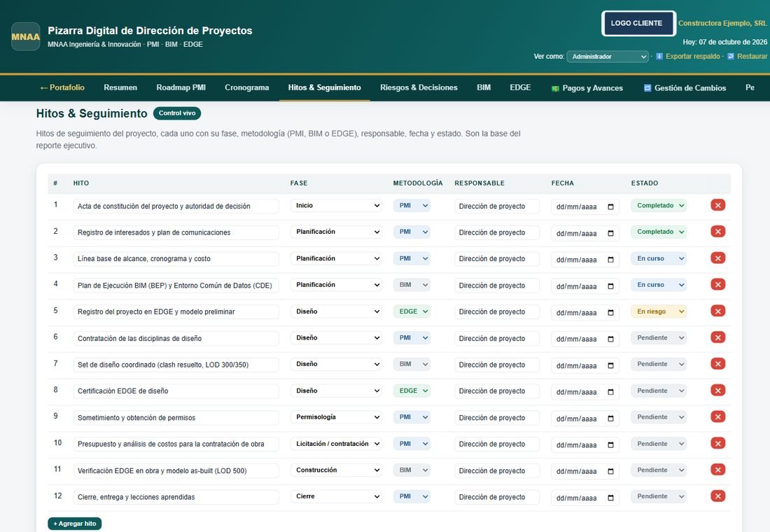
Task: Click the Restaurar link
Action: point(747,57)
